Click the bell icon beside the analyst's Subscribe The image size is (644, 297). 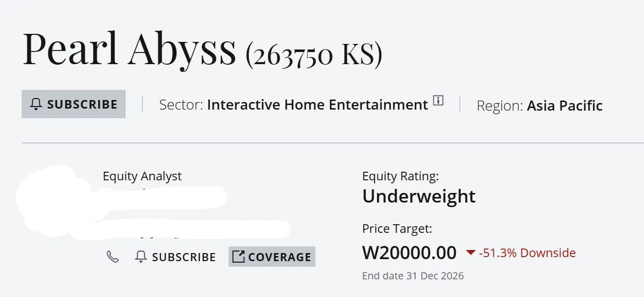click(141, 257)
